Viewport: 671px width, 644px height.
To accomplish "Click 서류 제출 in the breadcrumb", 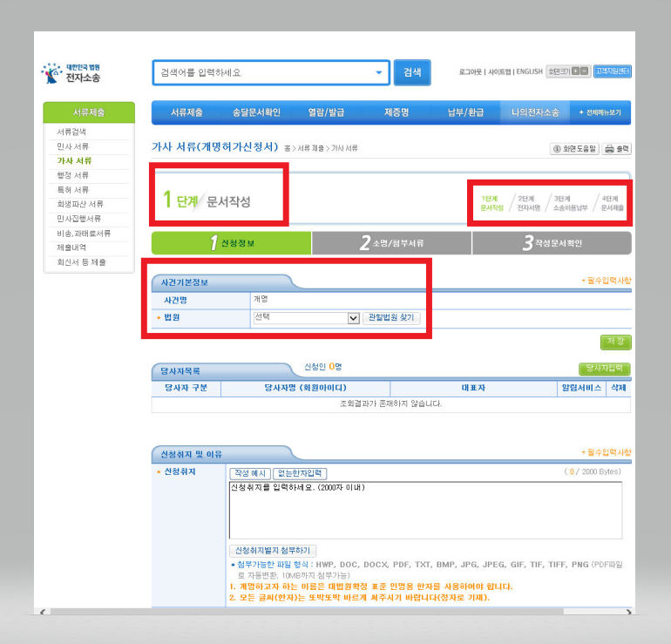I will [x=311, y=148].
